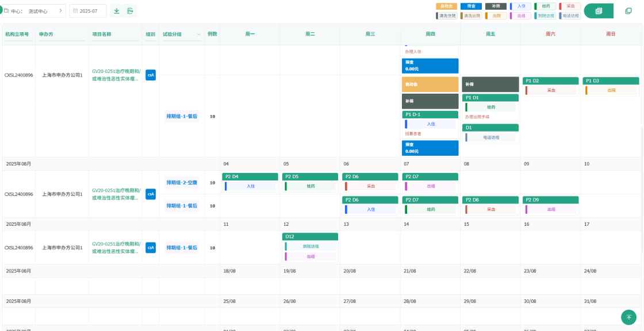Select the D12 到院访视 schedule entry
Image resolution: width=644 pixels, height=331 pixels.
click(x=310, y=246)
